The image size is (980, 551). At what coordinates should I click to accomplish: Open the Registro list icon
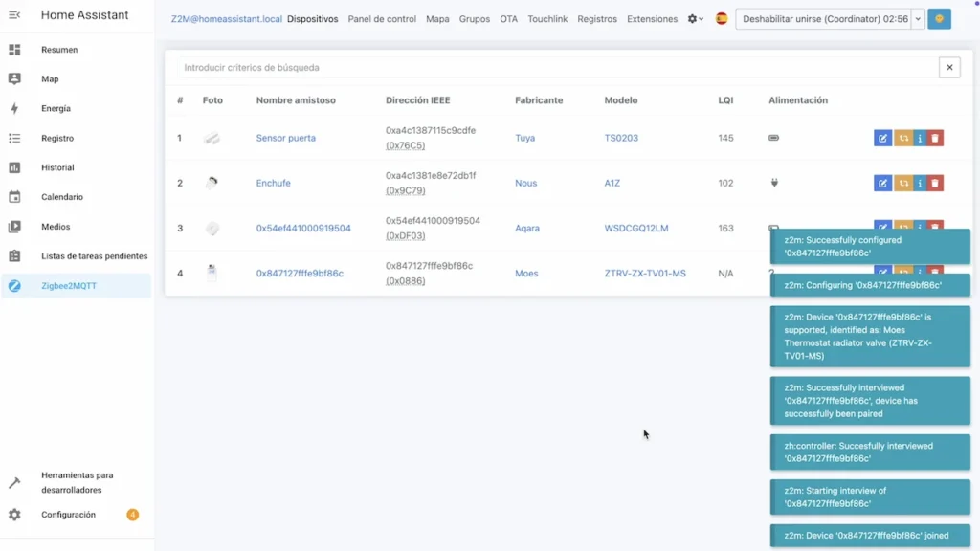point(14,138)
